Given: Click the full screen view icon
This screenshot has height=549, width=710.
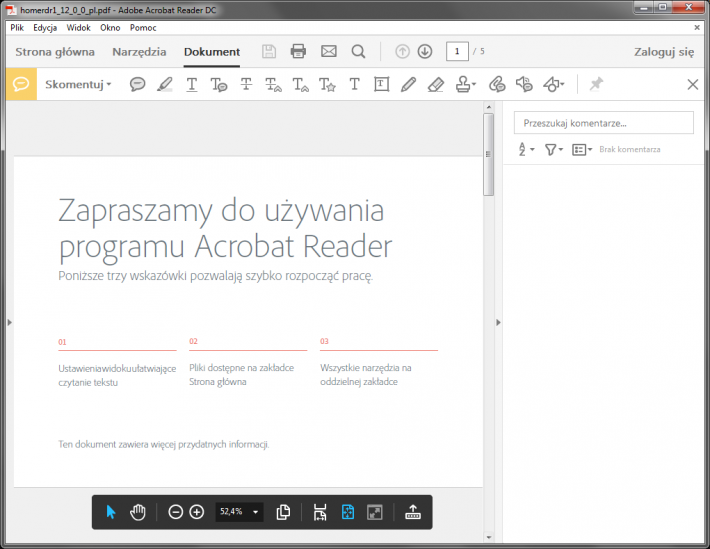Looking at the screenshot, I should click(375, 512).
